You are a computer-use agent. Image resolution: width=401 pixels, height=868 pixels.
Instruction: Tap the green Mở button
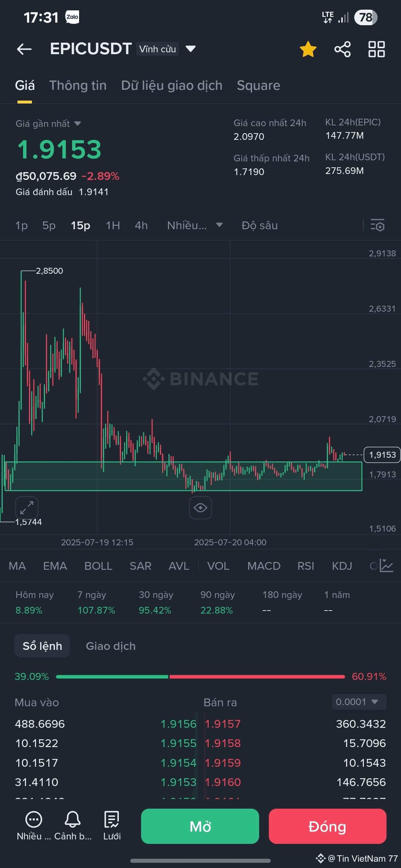click(x=200, y=826)
